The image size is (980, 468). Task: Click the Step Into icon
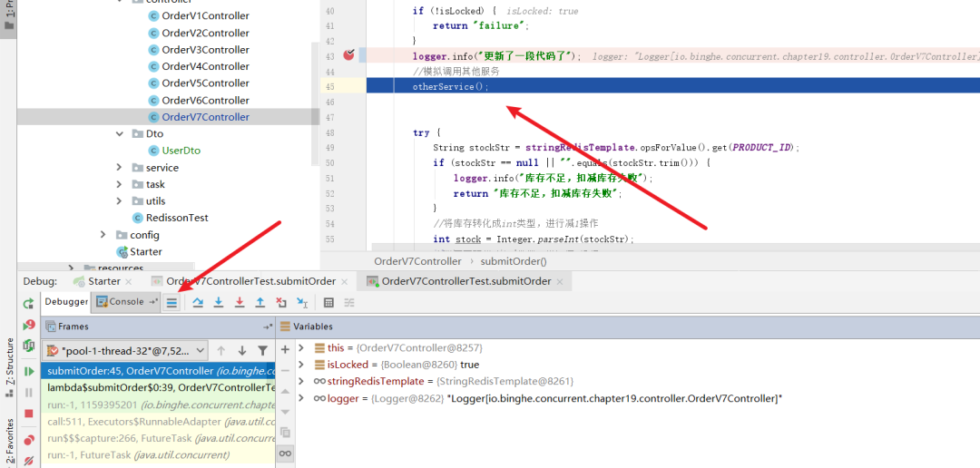[219, 302]
